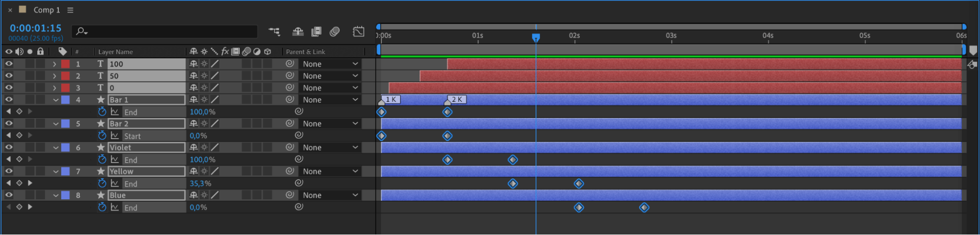Expand text layer 50 properties

click(x=54, y=76)
